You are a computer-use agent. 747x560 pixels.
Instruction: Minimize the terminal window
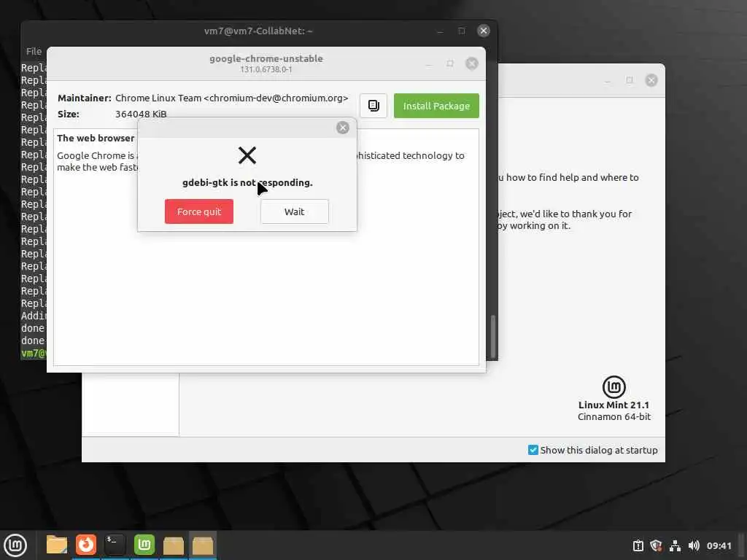pos(440,31)
